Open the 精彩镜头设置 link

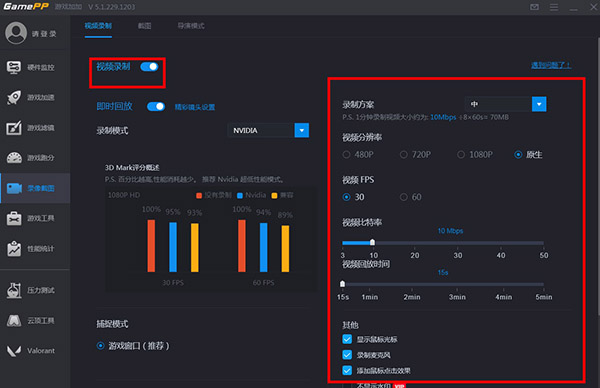click(195, 107)
